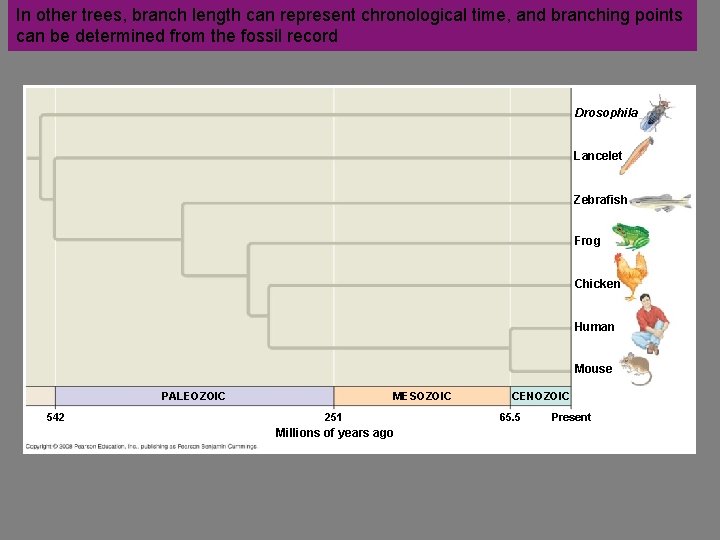
Task: Select the Human label
Action: pyautogui.click(x=594, y=326)
